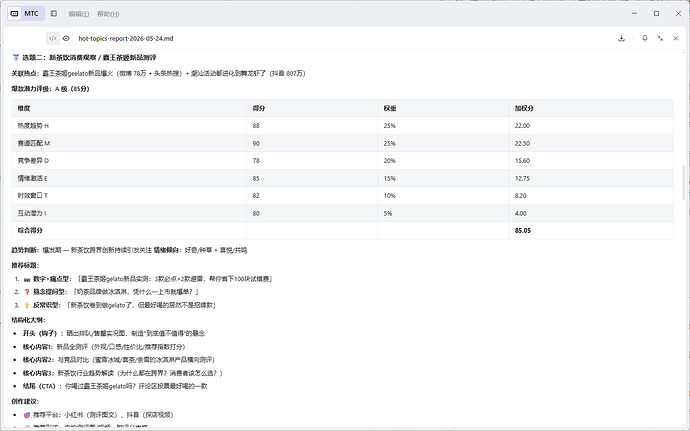This screenshot has height=431, width=690.
Task: Click the 开头（钩子）outline item
Action: tap(114, 333)
